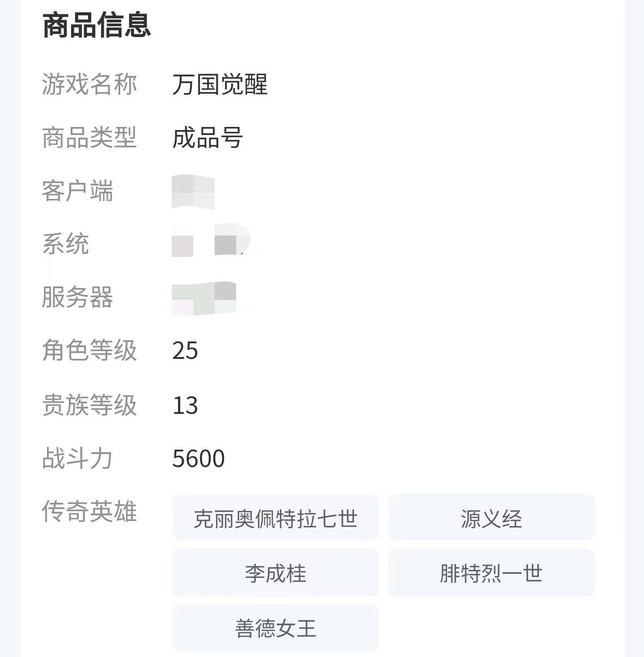The image size is (644, 657).
Task: Click the 战斗力 label
Action: (x=77, y=459)
